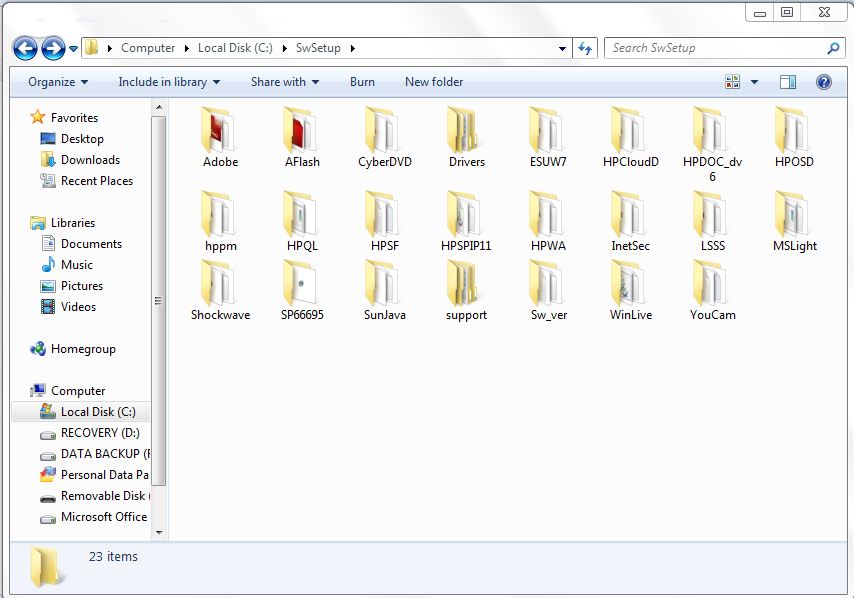
Task: Toggle the preview pane button
Action: (788, 82)
